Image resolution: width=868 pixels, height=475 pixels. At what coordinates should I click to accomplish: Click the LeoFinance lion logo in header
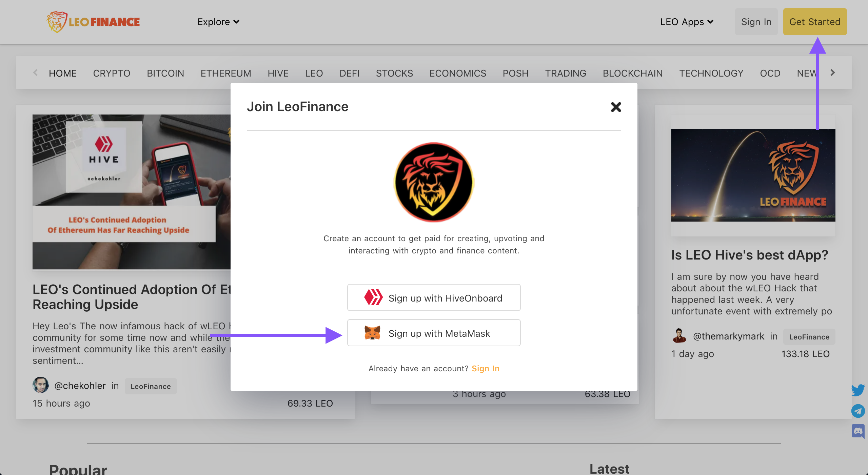click(x=93, y=22)
